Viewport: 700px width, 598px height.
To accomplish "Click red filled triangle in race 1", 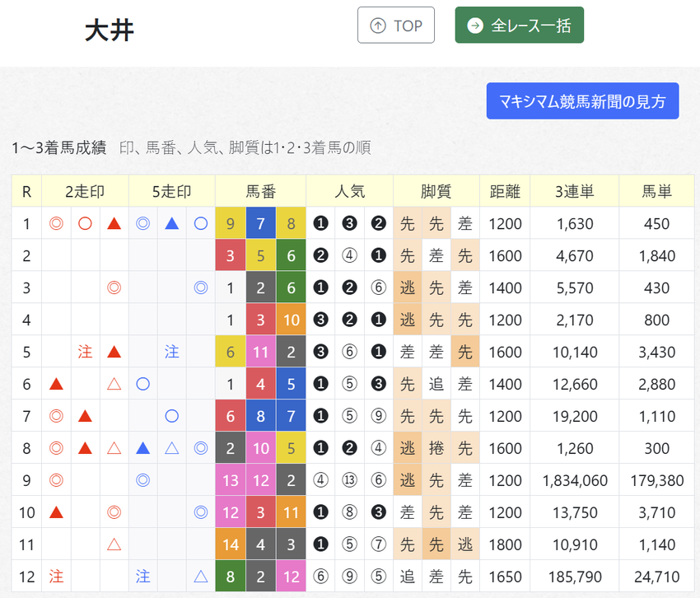I will [x=114, y=223].
